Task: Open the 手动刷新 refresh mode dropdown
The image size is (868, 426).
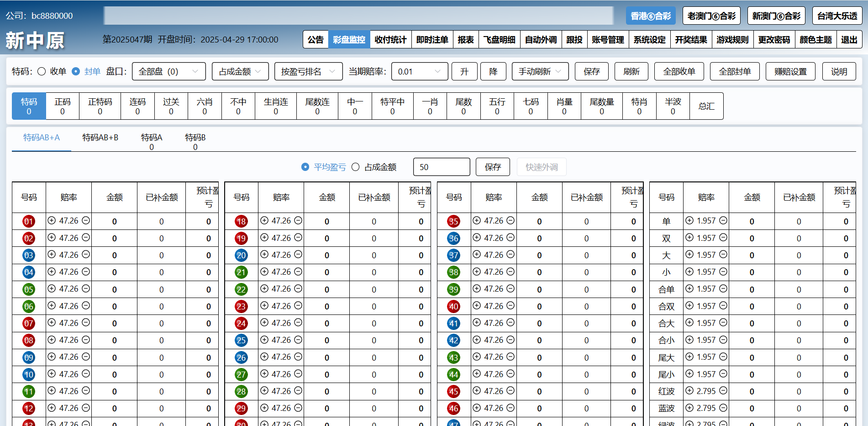Action: [x=540, y=71]
